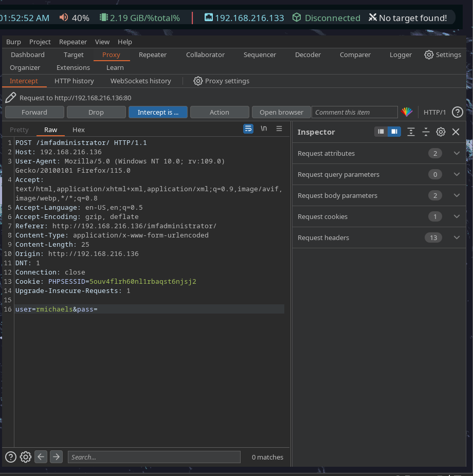Click the No target found icon
Viewport: 473px width, 476px height.
click(373, 17)
